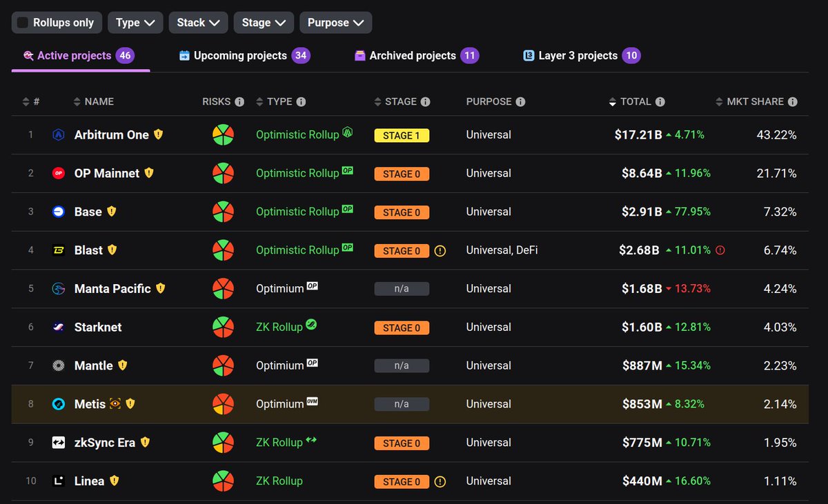The image size is (828, 504).
Task: Click the Mantle Optimium type label
Action: pyautogui.click(x=279, y=366)
